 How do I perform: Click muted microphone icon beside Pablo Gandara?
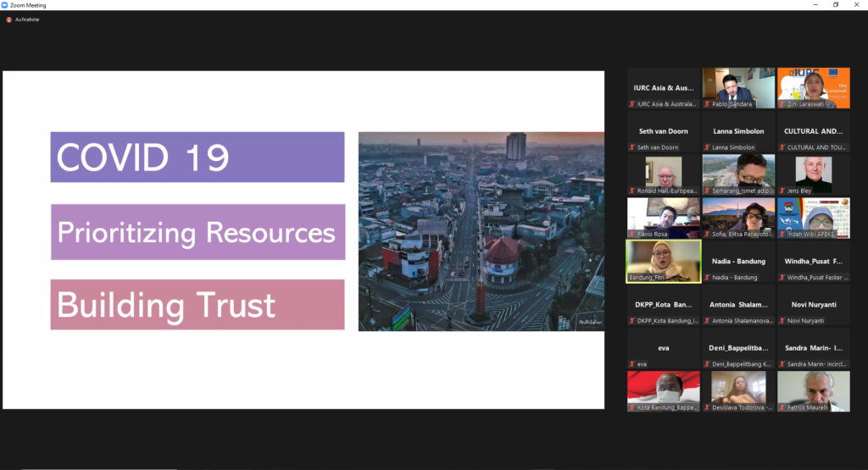click(706, 104)
